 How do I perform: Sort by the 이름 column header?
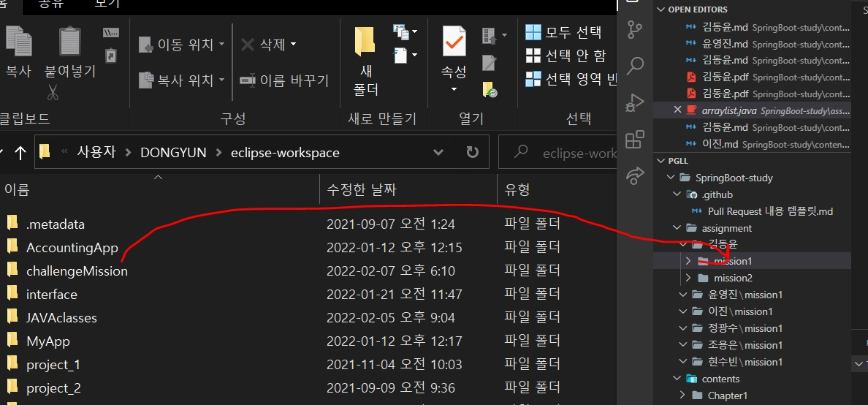point(159,190)
